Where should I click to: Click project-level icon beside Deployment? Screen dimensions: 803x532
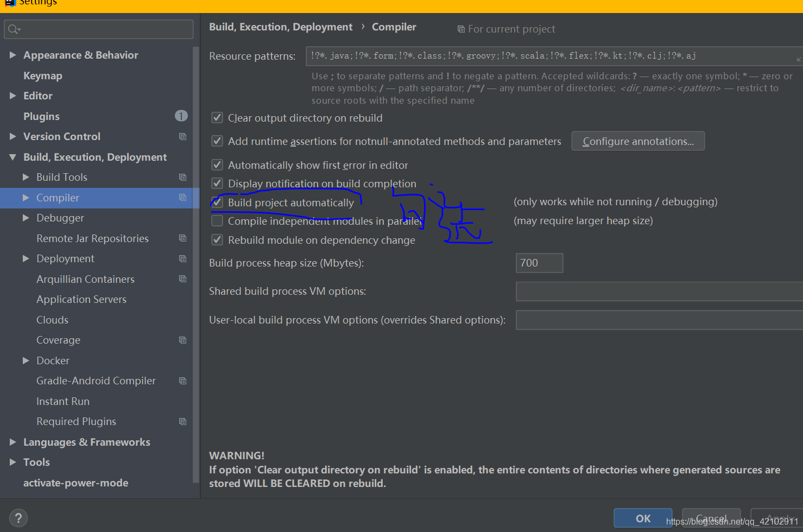pyautogui.click(x=182, y=259)
